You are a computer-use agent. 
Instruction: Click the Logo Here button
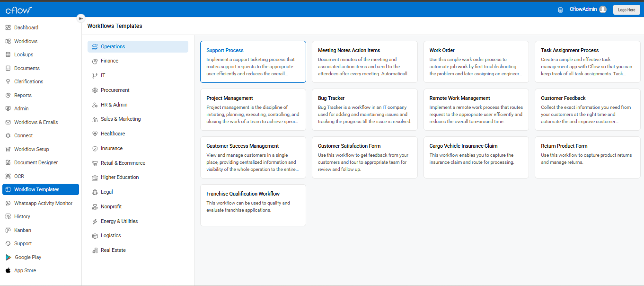[626, 9]
